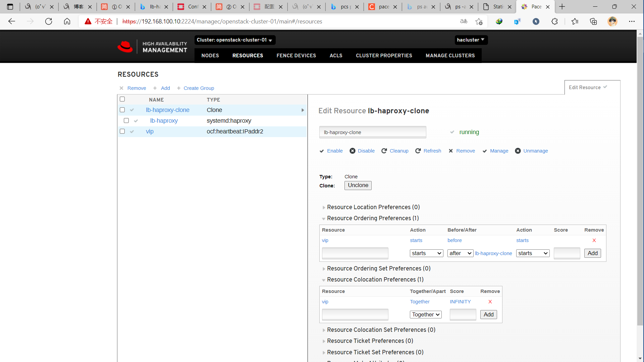Click browser extensions puzzle icon

554,21
